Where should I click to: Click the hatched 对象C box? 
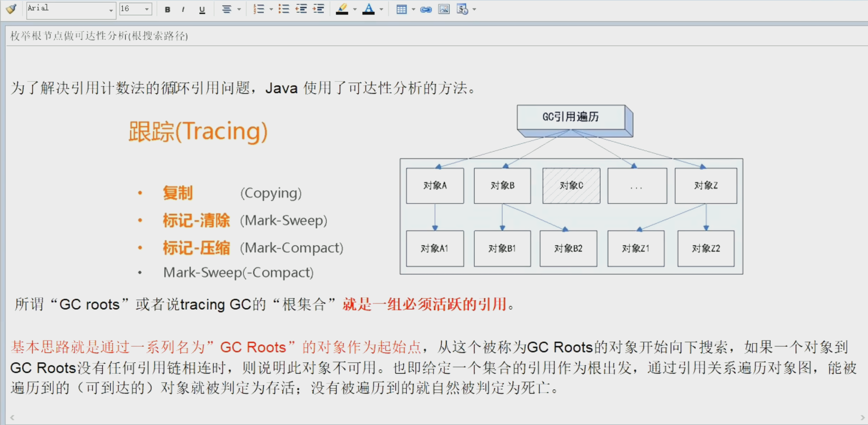571,186
